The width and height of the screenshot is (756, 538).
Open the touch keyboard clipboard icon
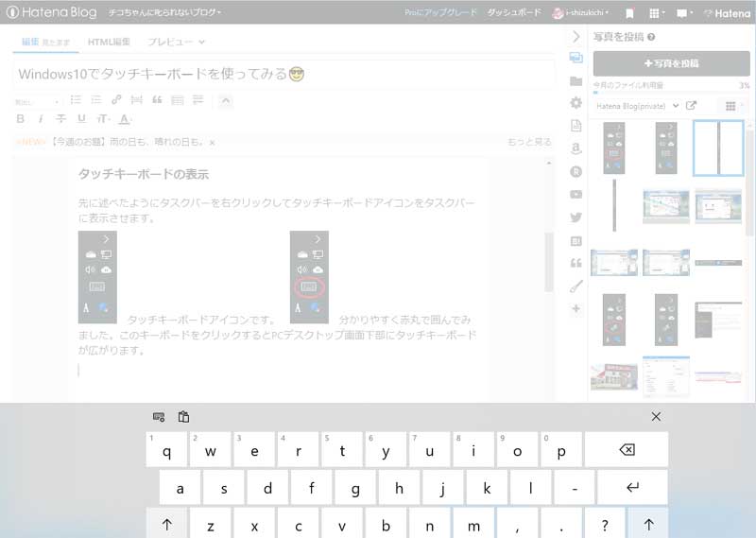click(183, 416)
